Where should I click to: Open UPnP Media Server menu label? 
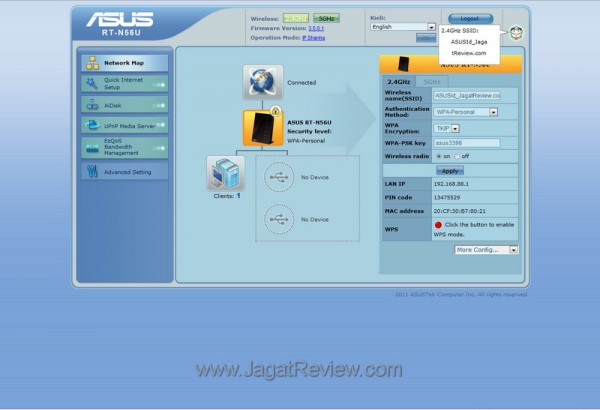pyautogui.click(x=130, y=126)
